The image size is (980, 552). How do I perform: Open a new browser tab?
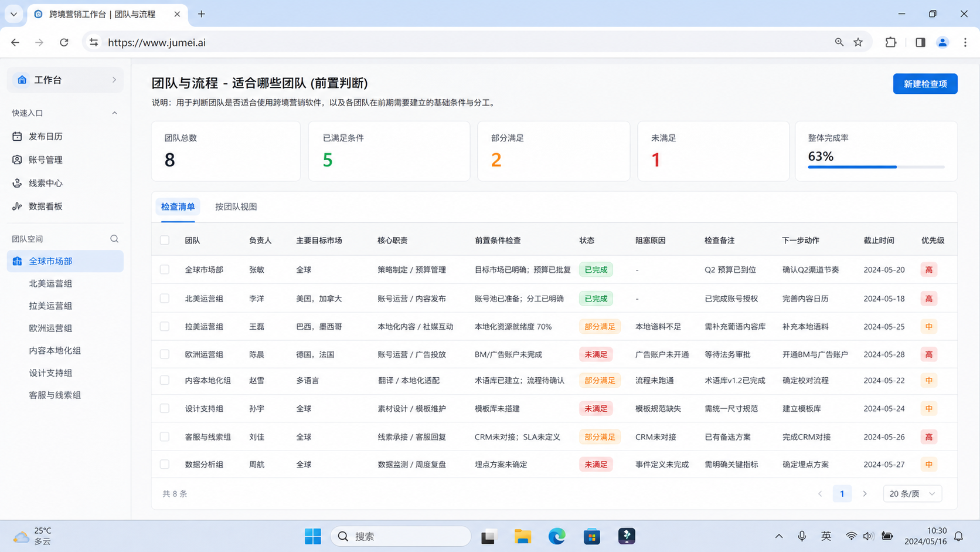[x=202, y=14]
